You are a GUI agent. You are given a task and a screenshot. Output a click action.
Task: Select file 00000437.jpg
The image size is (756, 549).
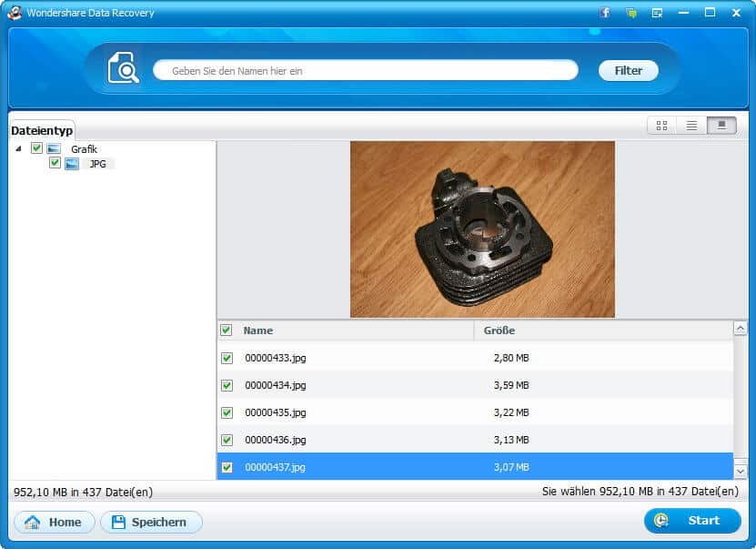click(x=476, y=466)
